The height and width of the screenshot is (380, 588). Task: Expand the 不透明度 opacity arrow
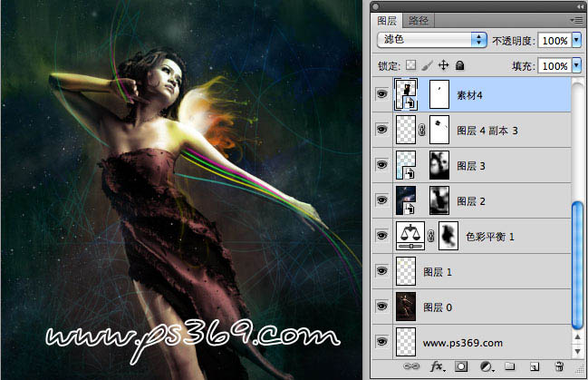(x=576, y=41)
